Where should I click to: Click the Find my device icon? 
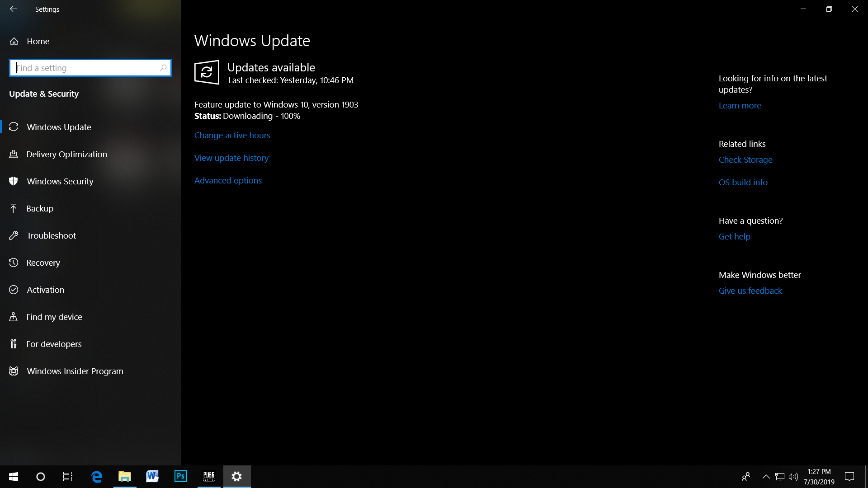[x=14, y=317]
